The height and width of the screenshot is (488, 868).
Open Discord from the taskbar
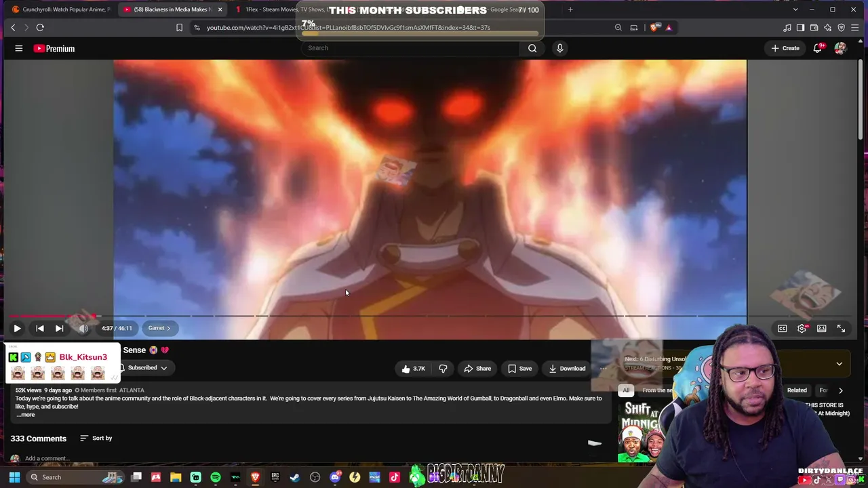point(335,477)
